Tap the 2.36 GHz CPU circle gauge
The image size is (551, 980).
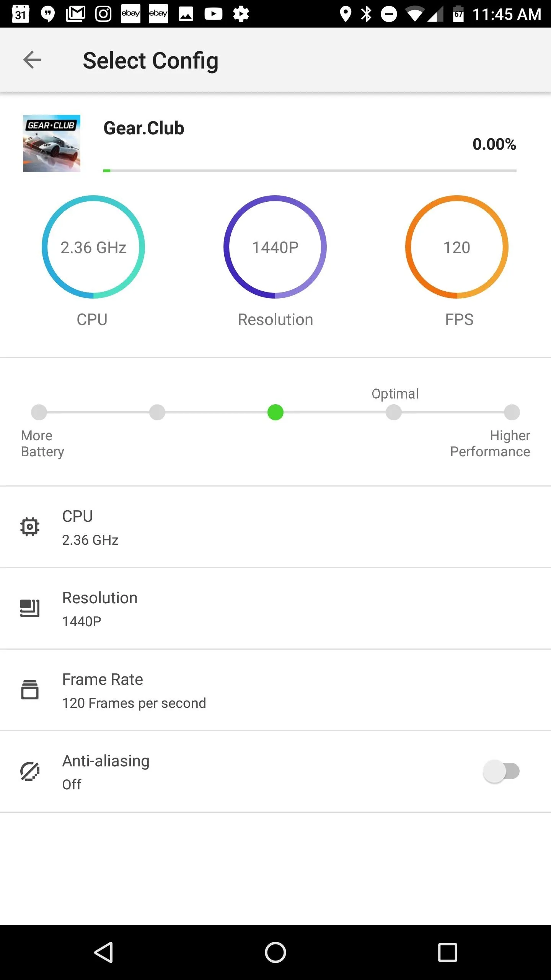(x=93, y=247)
